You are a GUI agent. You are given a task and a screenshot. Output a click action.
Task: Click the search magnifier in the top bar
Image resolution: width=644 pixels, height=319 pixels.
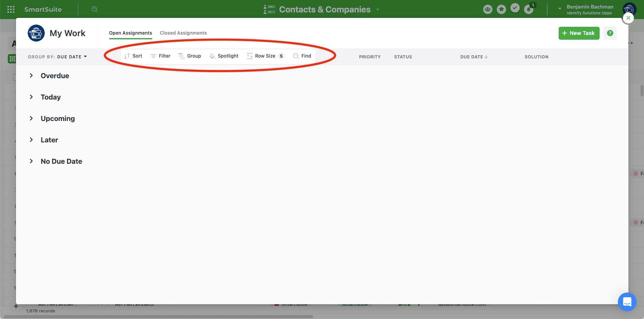coord(94,9)
